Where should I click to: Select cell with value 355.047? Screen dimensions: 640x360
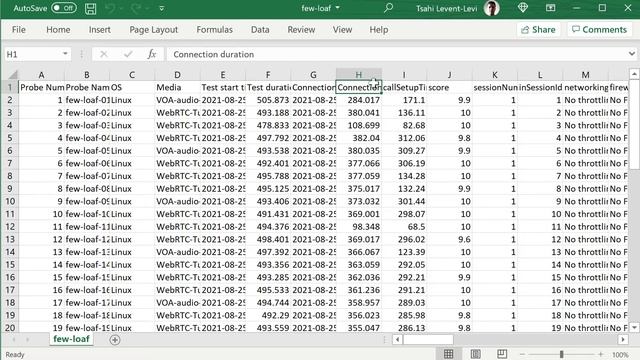click(359, 328)
